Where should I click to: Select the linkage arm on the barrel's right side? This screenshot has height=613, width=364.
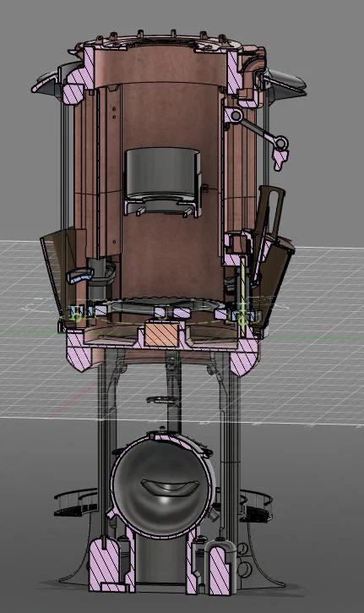point(258,130)
